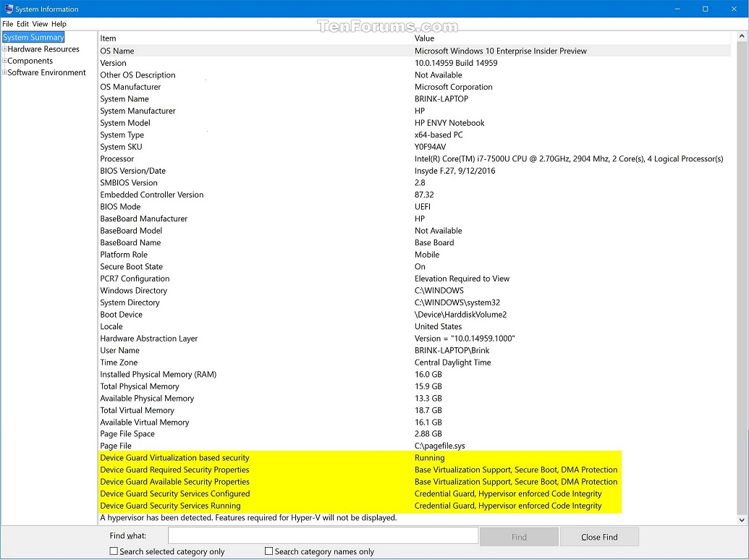Select the OS Name row
Screen dimensions: 749x560
click(x=415, y=51)
